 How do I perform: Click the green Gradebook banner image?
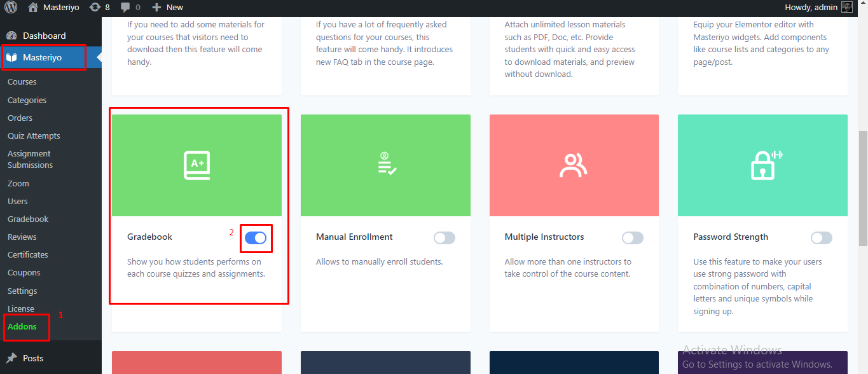[x=196, y=165]
